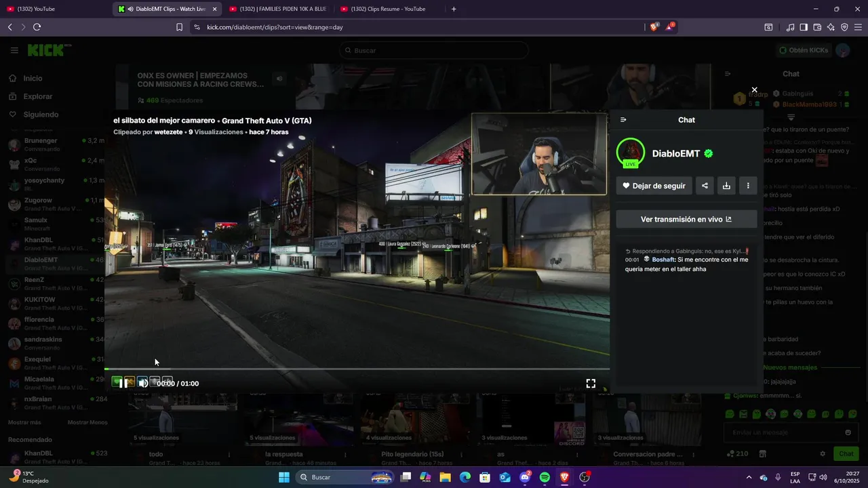Click Boshaft username in clip chat

pos(663,260)
